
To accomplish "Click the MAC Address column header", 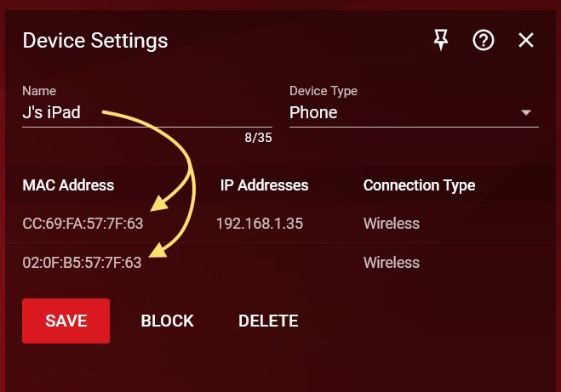I will (x=68, y=185).
